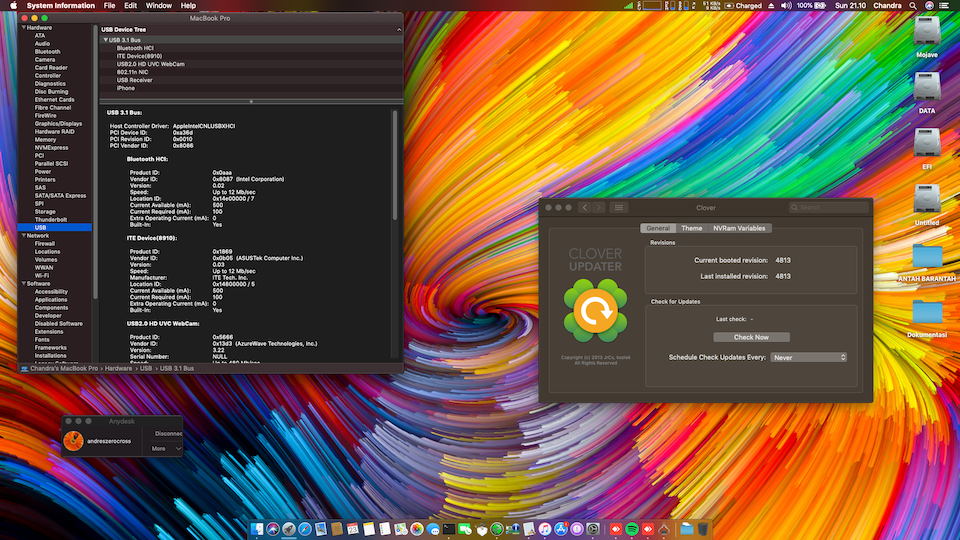Open the Trash in the dock

pyautogui.click(x=703, y=528)
